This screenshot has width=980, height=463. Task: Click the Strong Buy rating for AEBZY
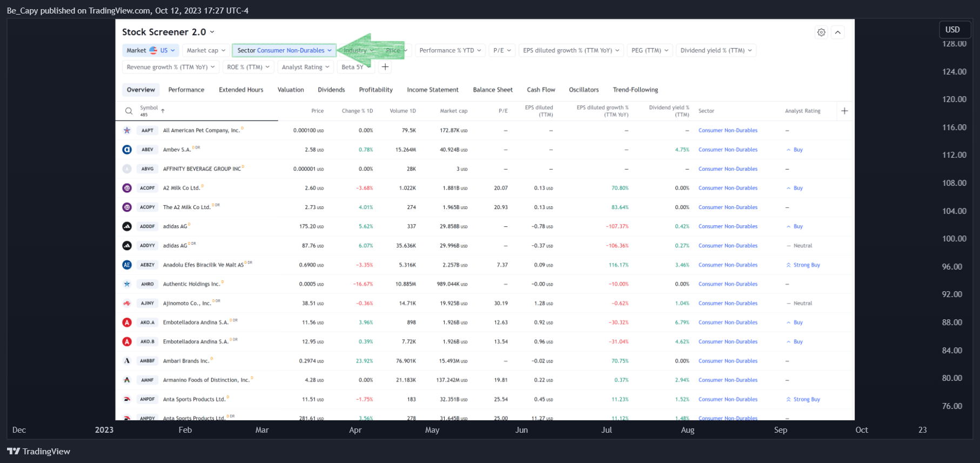pos(803,265)
